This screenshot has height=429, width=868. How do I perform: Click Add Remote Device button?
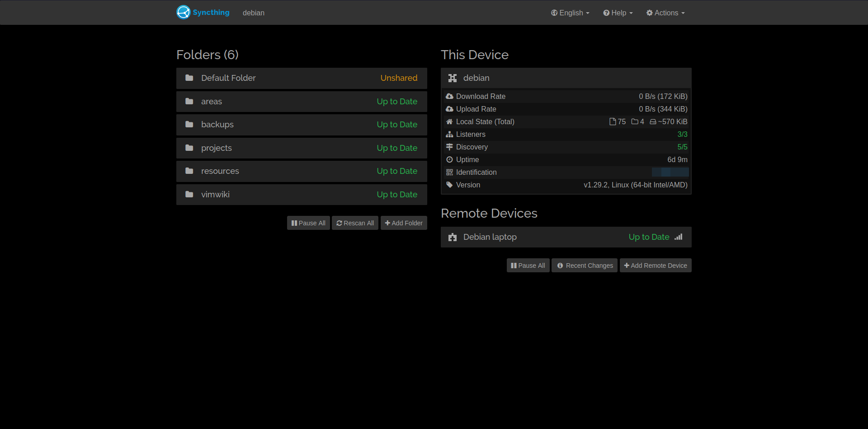pyautogui.click(x=656, y=266)
